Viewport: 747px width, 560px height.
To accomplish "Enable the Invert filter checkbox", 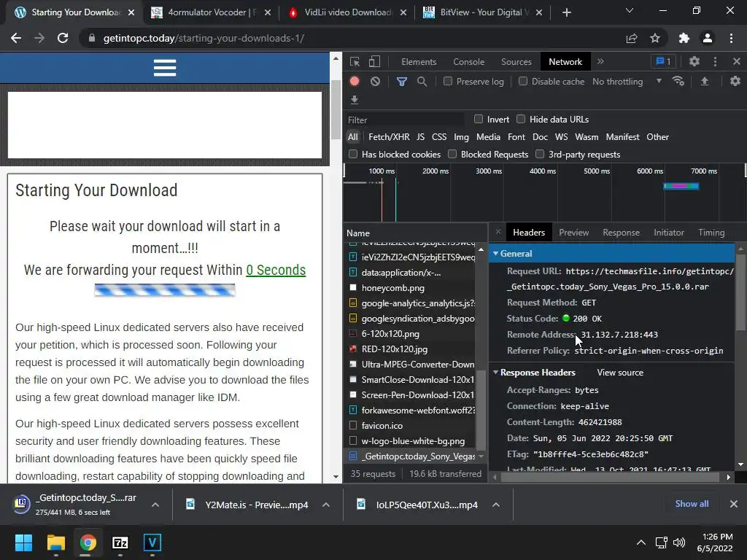I will [479, 119].
